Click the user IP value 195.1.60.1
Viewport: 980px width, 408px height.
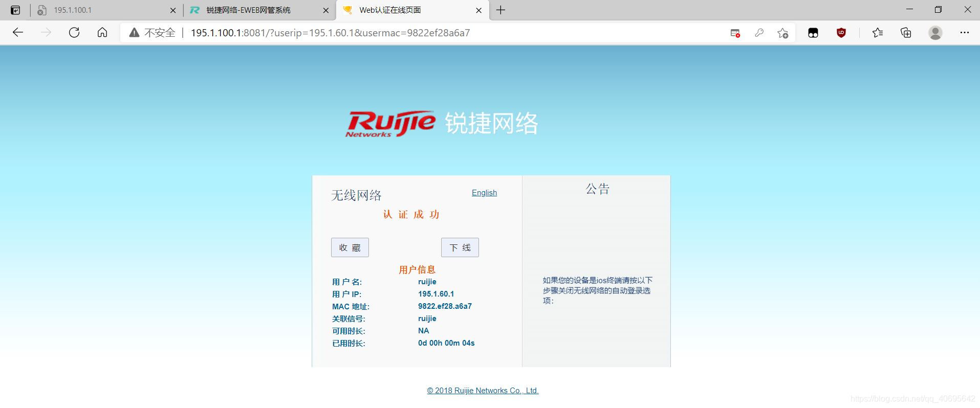pos(436,294)
